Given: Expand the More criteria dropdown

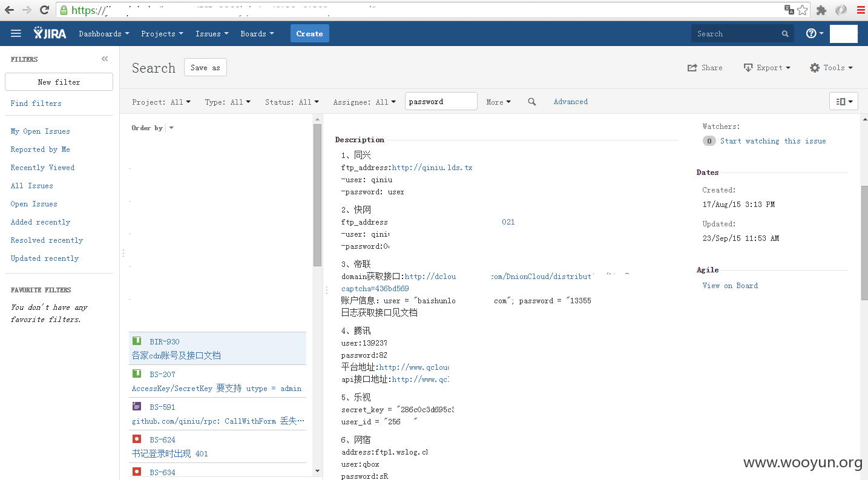Looking at the screenshot, I should 498,102.
